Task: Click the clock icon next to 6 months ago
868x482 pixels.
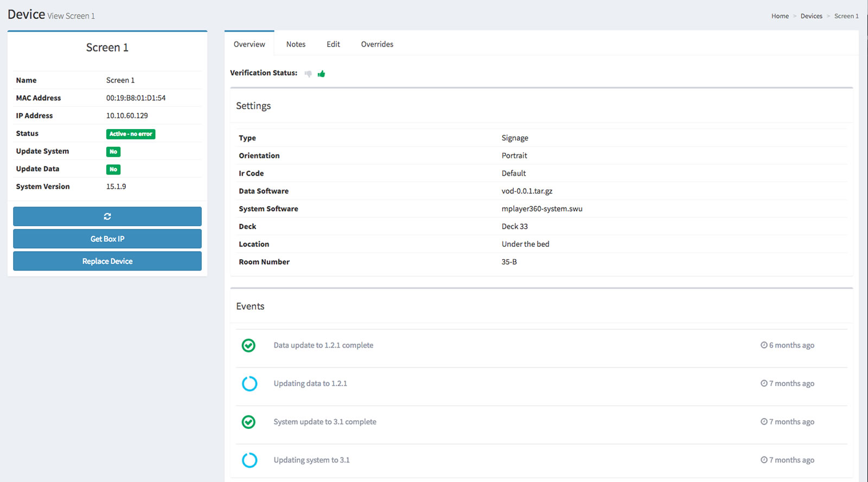Action: pyautogui.click(x=764, y=345)
